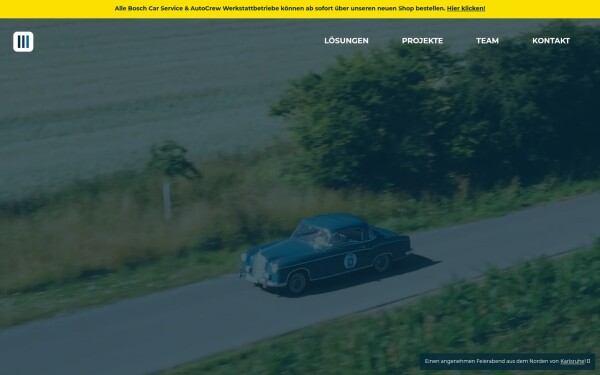Follow the 'Hier klicken!' banner link
This screenshot has width=600, height=375.
pos(466,8)
